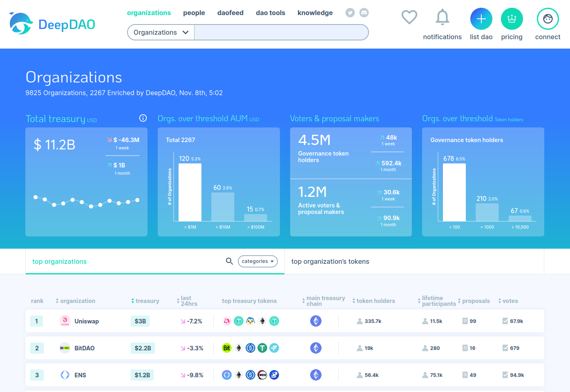Sort by proposals column
The width and height of the screenshot is (570, 392).
[474, 301]
